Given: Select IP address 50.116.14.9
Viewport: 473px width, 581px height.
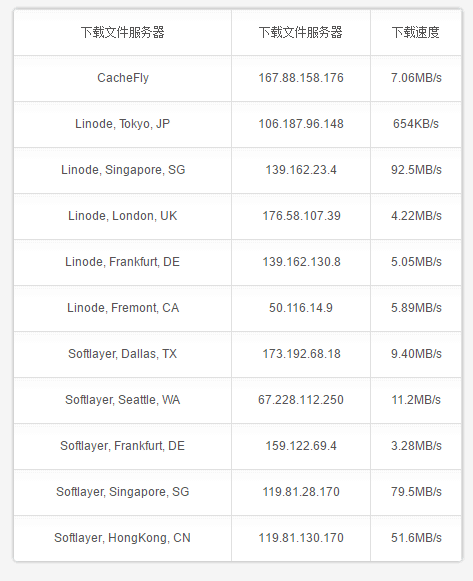Looking at the screenshot, I should (x=301, y=308).
